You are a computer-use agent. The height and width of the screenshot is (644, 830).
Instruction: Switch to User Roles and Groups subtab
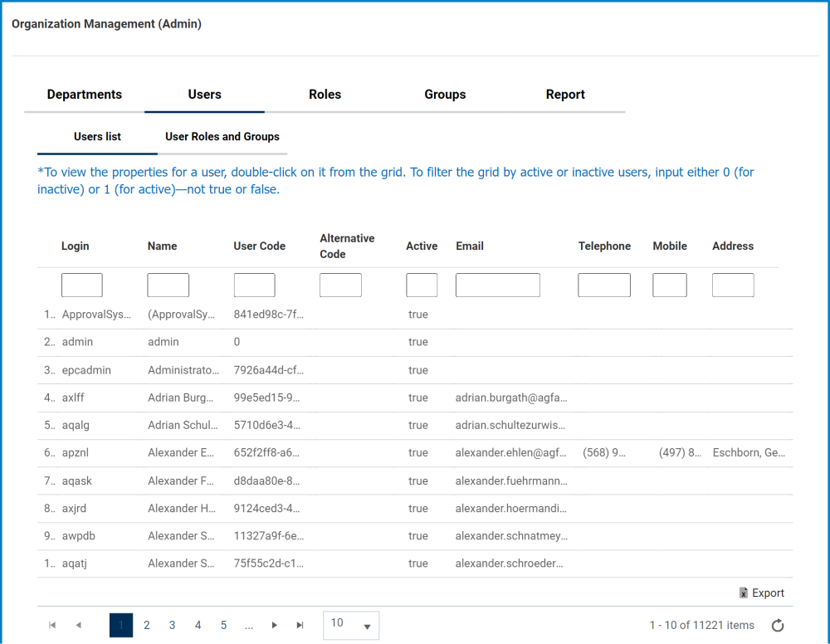[x=222, y=137]
